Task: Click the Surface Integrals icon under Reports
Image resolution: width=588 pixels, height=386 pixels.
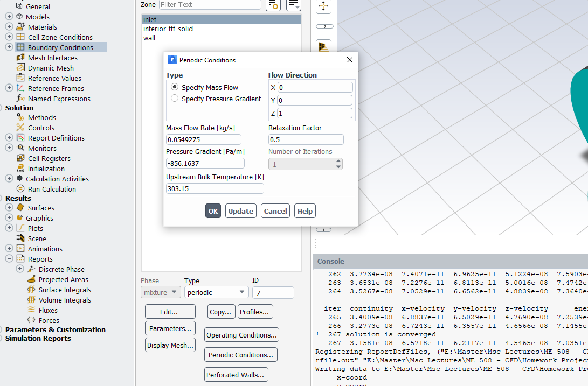Action: click(x=31, y=290)
